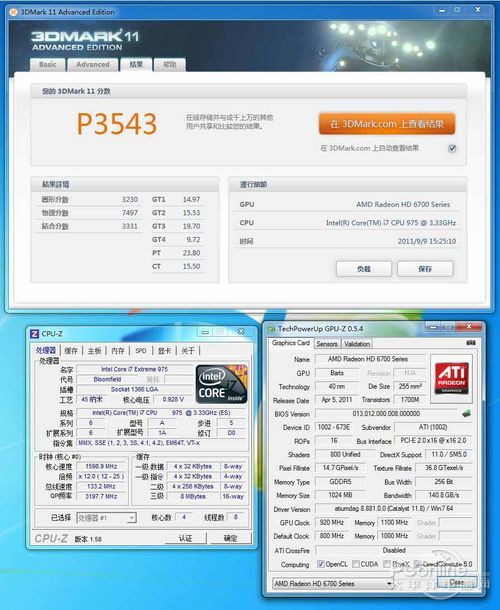Viewport: 500px width, 610px height.
Task: Click the Default Clock 800 MHz field
Action: pyautogui.click(x=332, y=536)
